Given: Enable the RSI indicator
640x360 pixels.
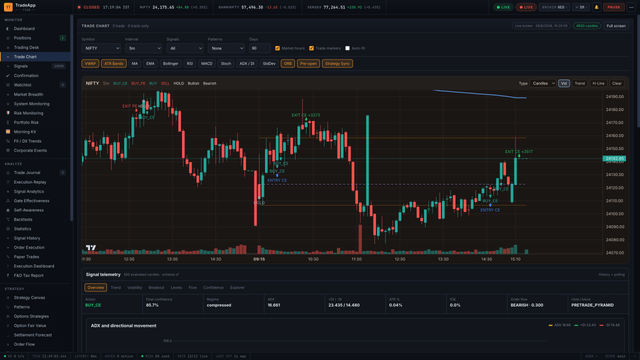Looking at the screenshot, I should 190,64.
